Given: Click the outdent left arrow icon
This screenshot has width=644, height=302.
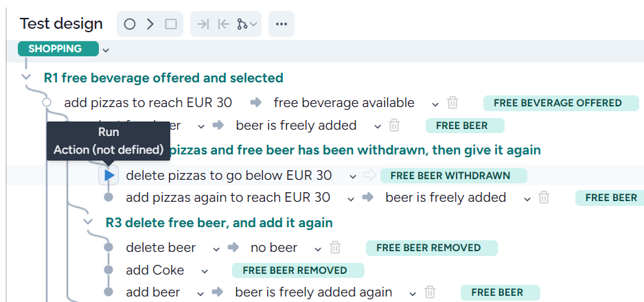Looking at the screenshot, I should click(x=223, y=24).
